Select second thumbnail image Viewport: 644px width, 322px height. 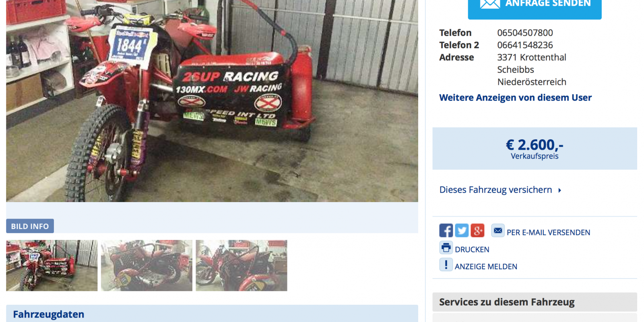[x=147, y=266]
